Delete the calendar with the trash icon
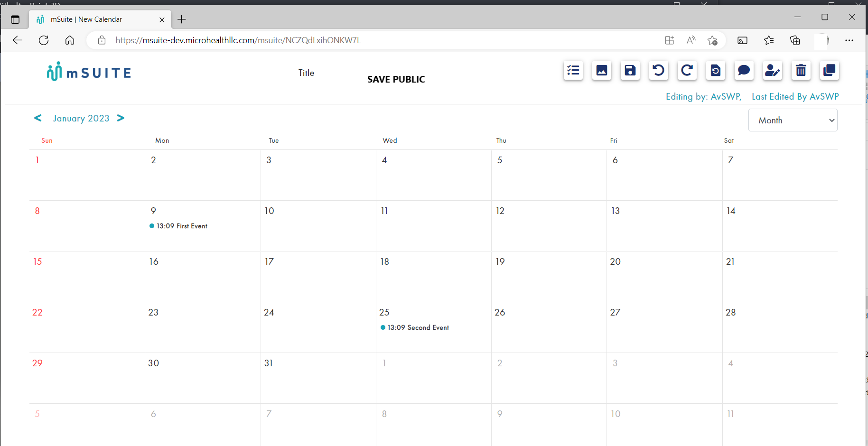 (801, 70)
